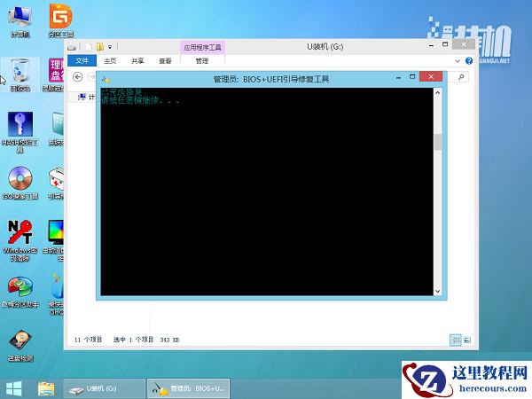Viewport: 532px width, 399px height.
Task: Click the console scrollbar down arrow
Action: point(438,291)
